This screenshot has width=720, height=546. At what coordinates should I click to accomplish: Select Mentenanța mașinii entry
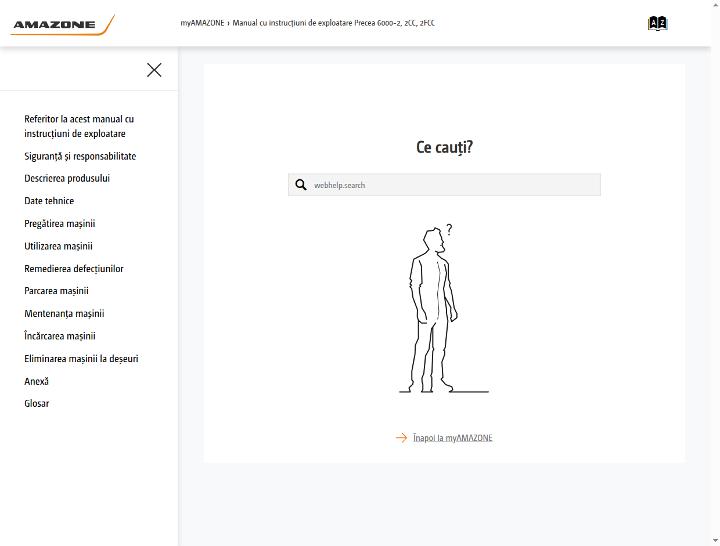(64, 314)
